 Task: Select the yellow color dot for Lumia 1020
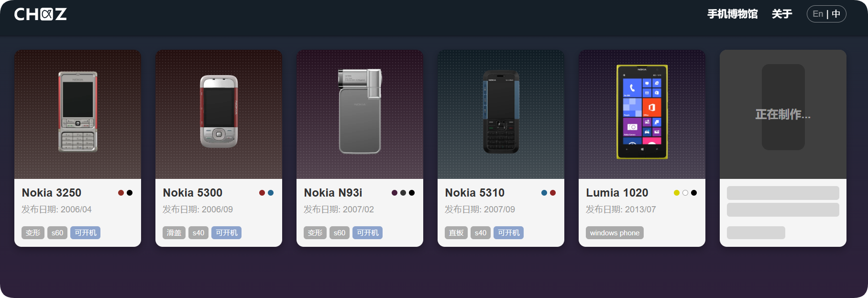677,193
